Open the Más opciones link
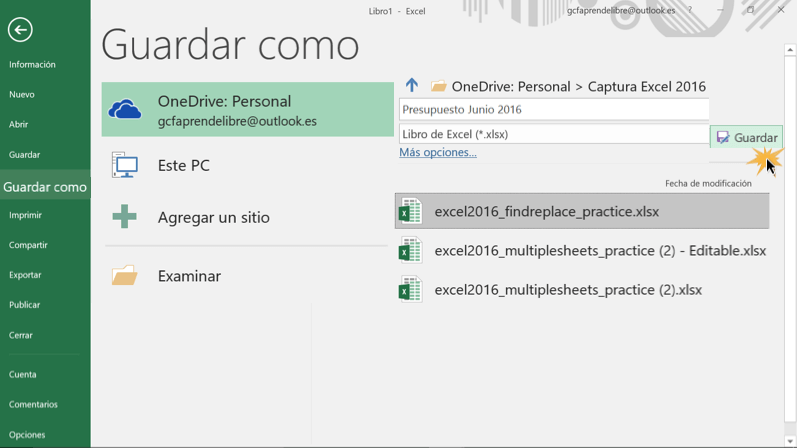This screenshot has width=797, height=448. [x=438, y=152]
